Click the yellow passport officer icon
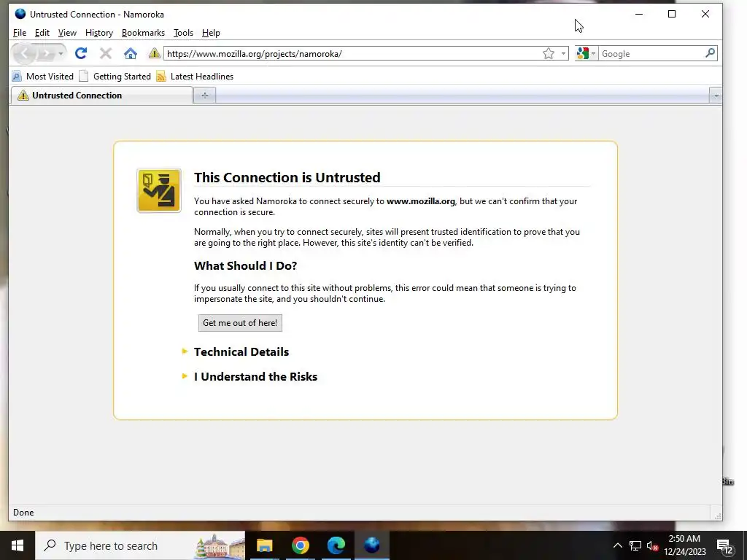747x560 pixels. click(x=158, y=190)
